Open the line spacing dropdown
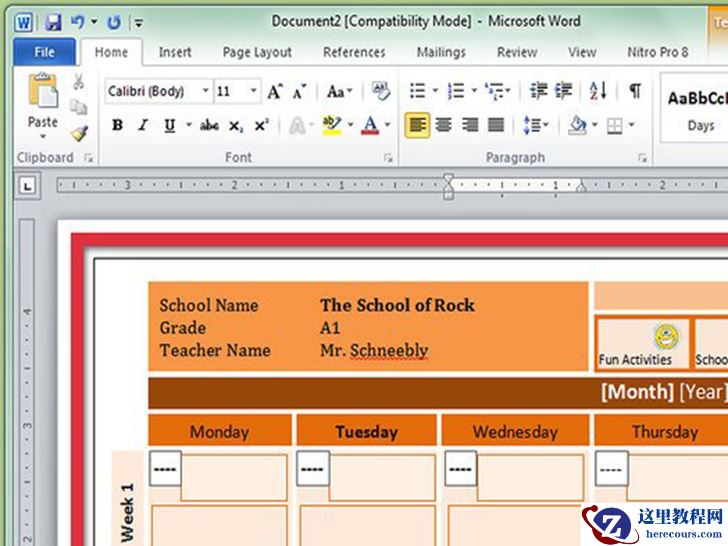728x546 pixels. (535, 125)
